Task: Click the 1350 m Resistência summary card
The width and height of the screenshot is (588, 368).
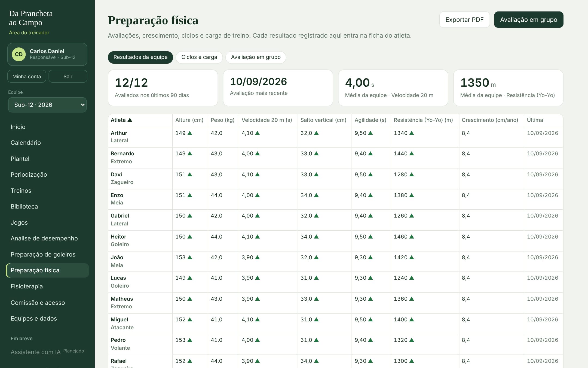Action: (x=508, y=88)
